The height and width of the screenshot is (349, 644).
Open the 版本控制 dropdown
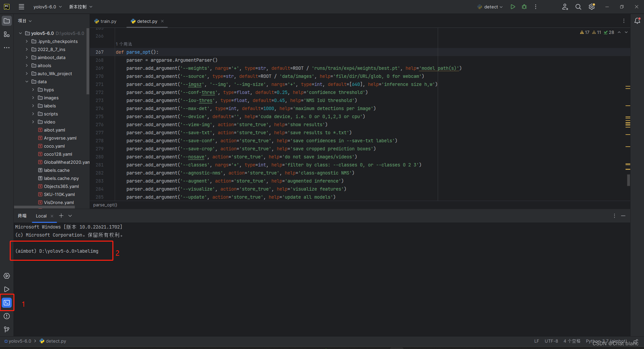(x=81, y=7)
